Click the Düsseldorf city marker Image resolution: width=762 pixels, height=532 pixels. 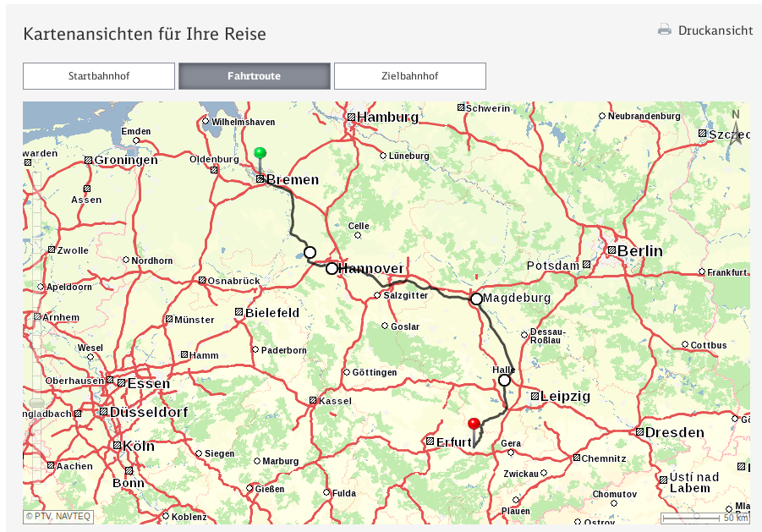point(103,412)
